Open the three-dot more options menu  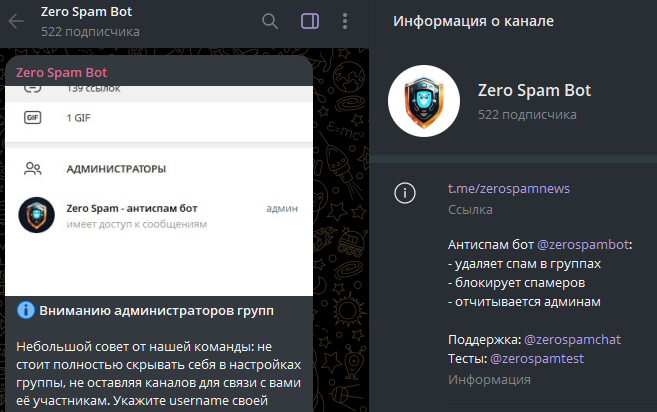[x=344, y=21]
